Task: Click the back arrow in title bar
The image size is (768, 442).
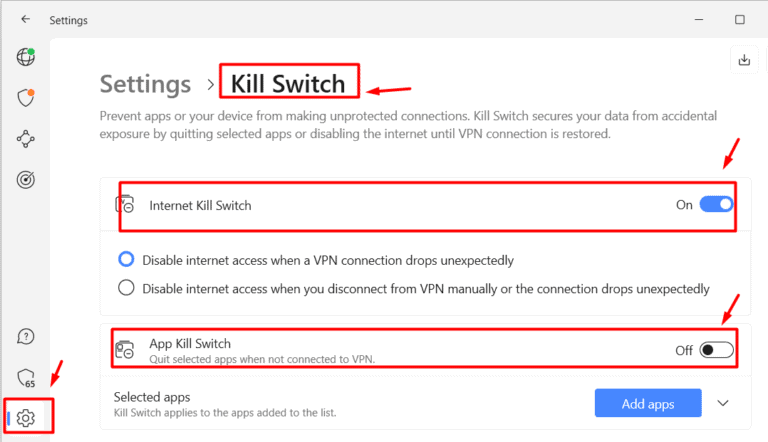Action: click(x=25, y=19)
